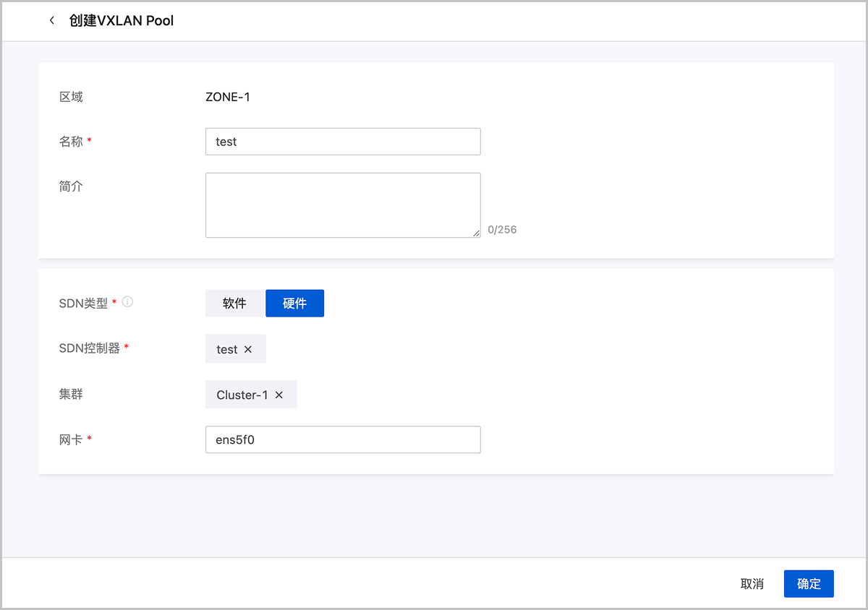Click the 0/256 character counter
The height and width of the screenshot is (610, 868).
pyautogui.click(x=502, y=230)
